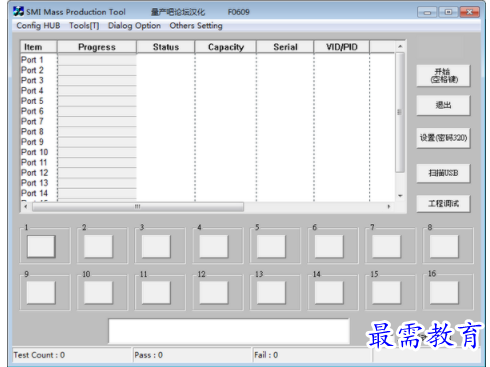This screenshot has height=367, width=490.
Task: Click the 工程调试 debug button
Action: click(x=443, y=204)
